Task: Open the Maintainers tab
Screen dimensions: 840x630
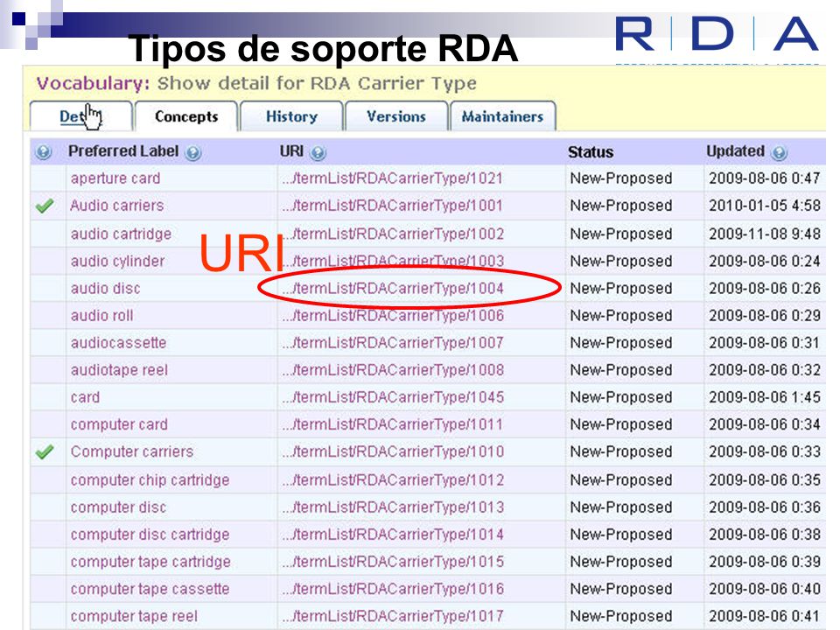Action: 502,116
